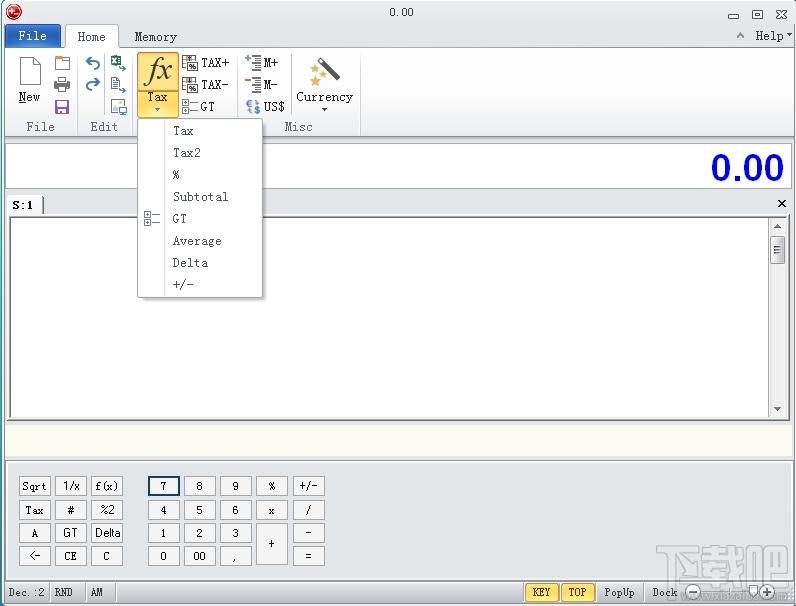The image size is (796, 606).
Task: Click the export to text document icon
Action: pyautogui.click(x=118, y=85)
